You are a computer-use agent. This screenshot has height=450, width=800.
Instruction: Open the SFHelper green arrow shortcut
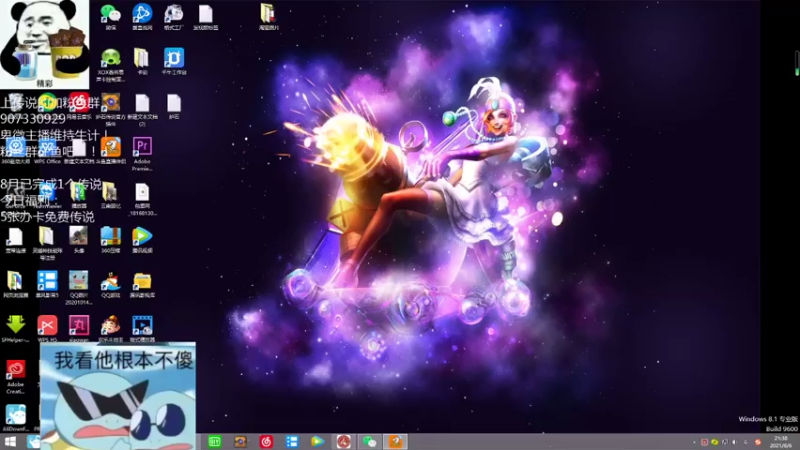point(15,329)
